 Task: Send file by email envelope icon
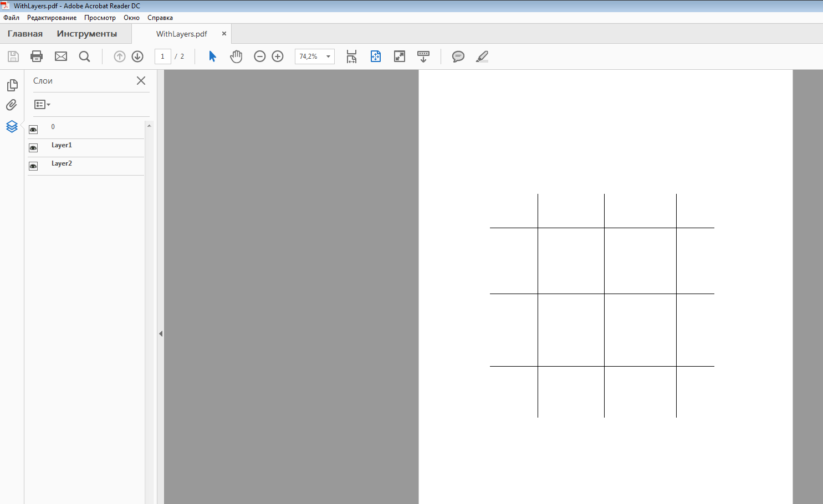61,56
